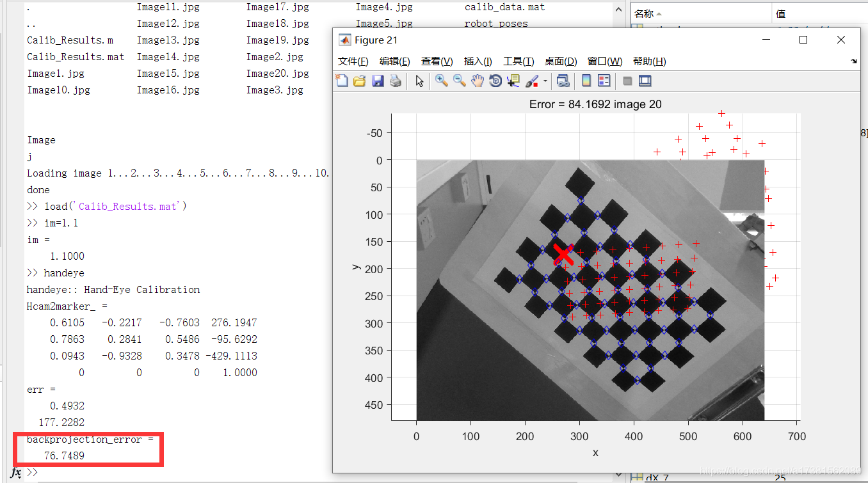Click the Open File folder icon
868x483 pixels.
(359, 81)
